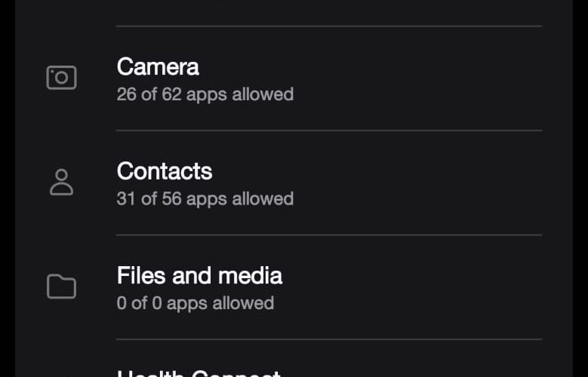This screenshot has height=377, width=588.
Task: Tap the Camera permission icon
Action: 61,78
